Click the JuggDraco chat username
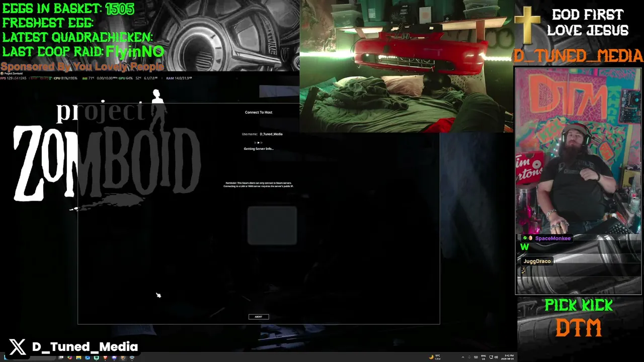This screenshot has width=644, height=362. pyautogui.click(x=537, y=261)
